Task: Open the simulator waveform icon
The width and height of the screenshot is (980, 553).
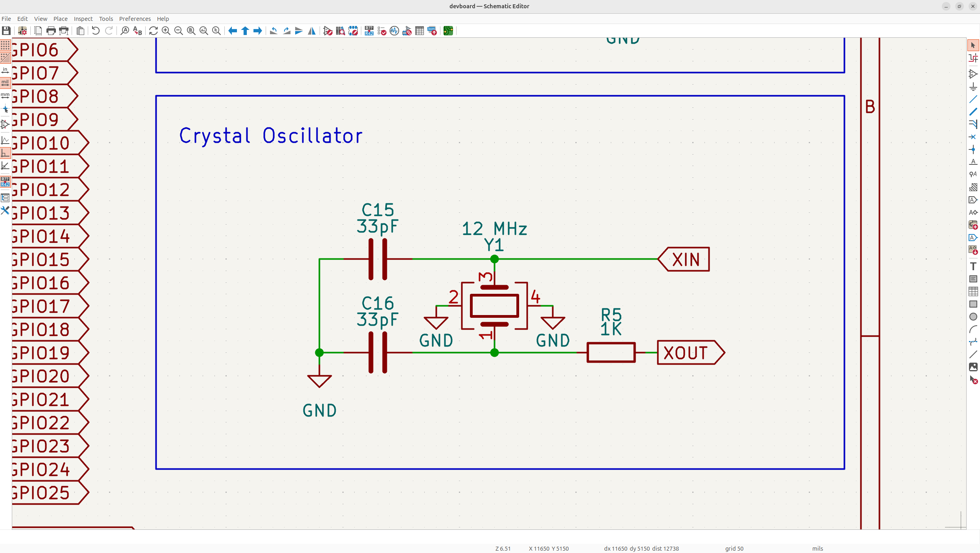Action: pos(394,31)
